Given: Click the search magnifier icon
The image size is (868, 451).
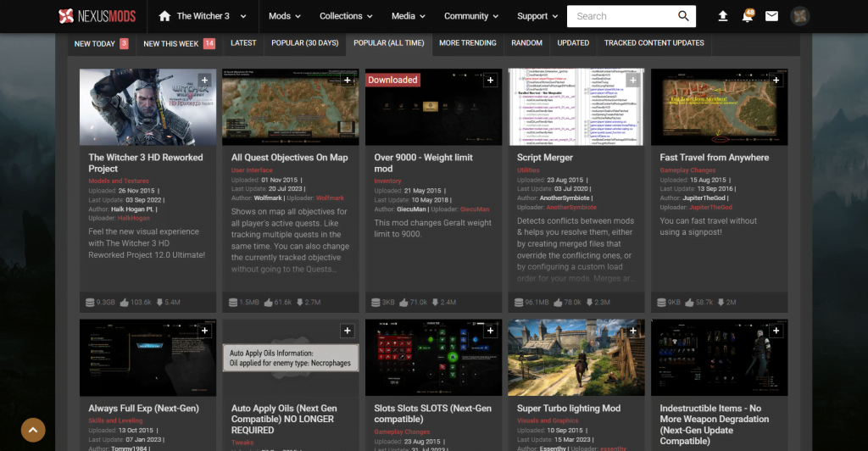Looking at the screenshot, I should pos(683,16).
